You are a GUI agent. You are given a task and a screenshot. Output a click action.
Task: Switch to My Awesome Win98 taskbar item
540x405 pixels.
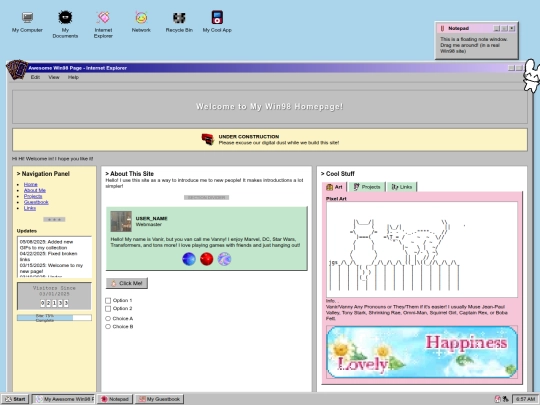pos(63,399)
